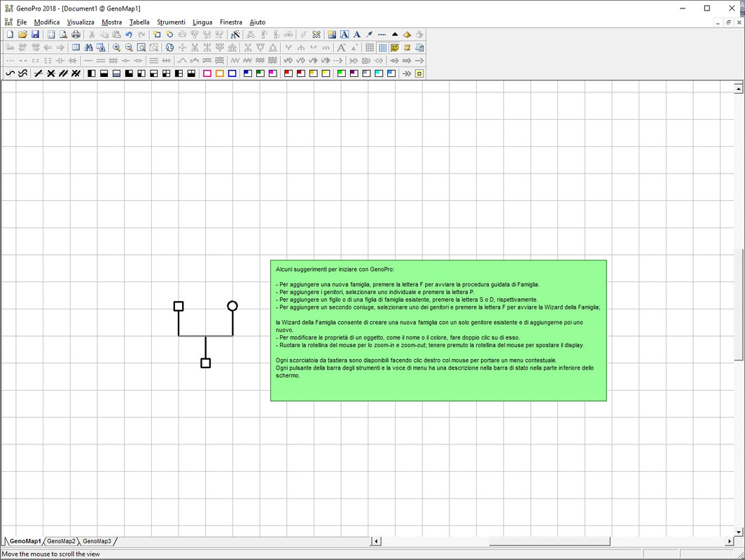Toggle the blue grid display button
This screenshot has height=560, width=745.
(382, 48)
